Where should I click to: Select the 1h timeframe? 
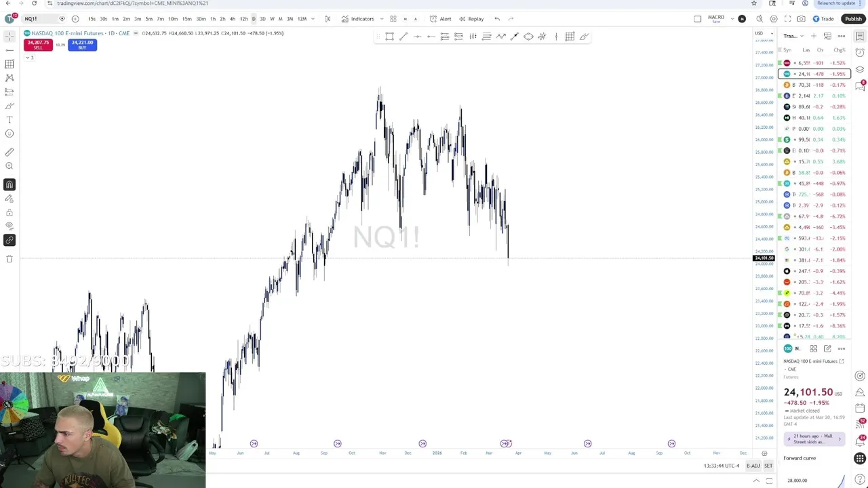click(213, 19)
